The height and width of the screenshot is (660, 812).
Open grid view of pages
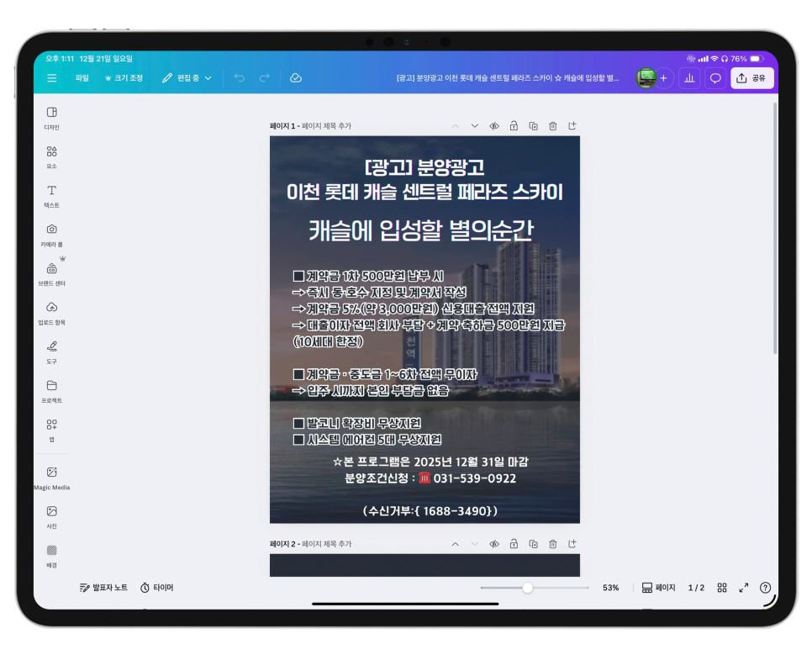click(x=722, y=588)
